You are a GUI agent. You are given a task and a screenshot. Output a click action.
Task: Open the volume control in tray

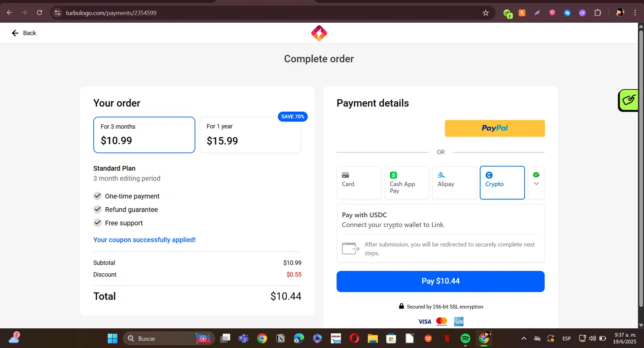pyautogui.click(x=593, y=339)
